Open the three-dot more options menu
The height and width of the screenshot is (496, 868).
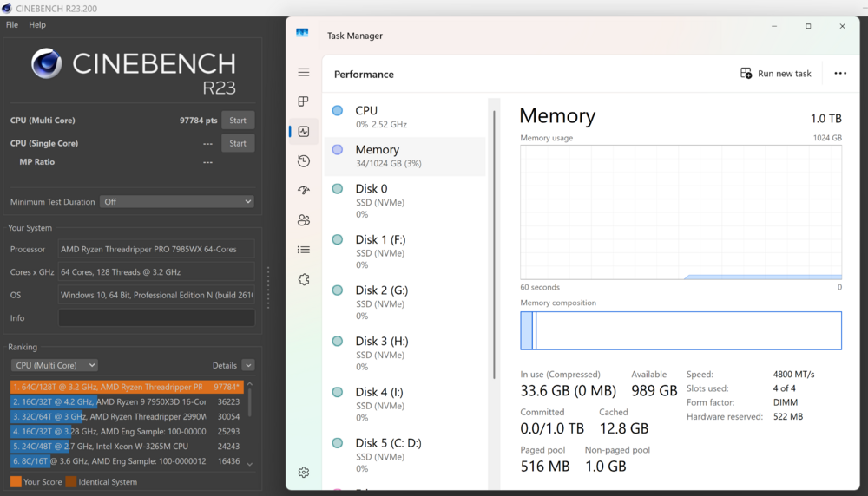coord(839,74)
